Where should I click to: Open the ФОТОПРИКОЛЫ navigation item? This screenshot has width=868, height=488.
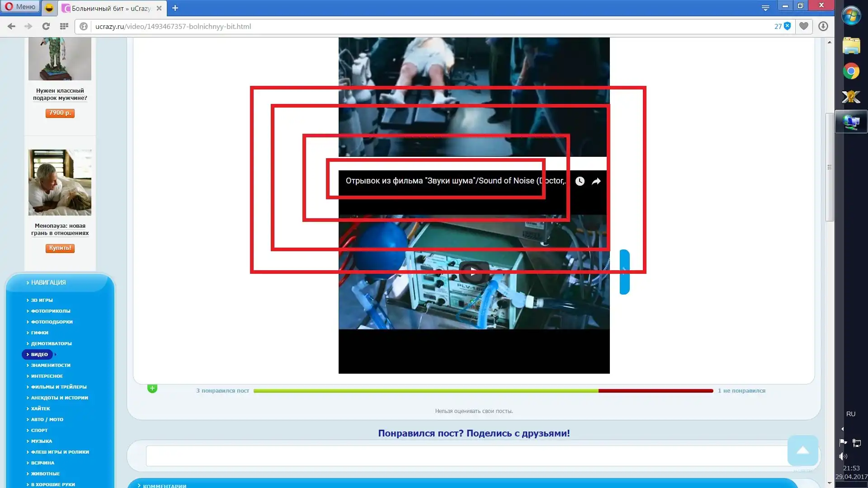pos(51,311)
